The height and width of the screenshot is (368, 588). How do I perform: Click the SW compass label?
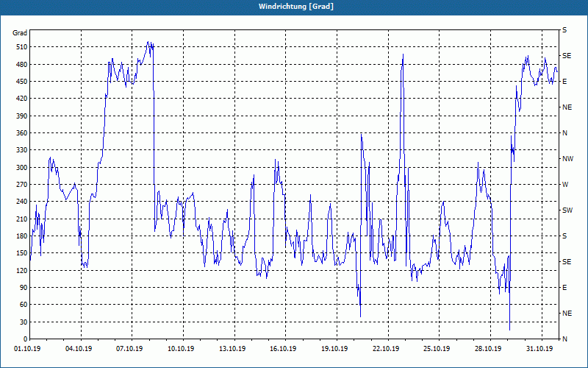[567, 210]
